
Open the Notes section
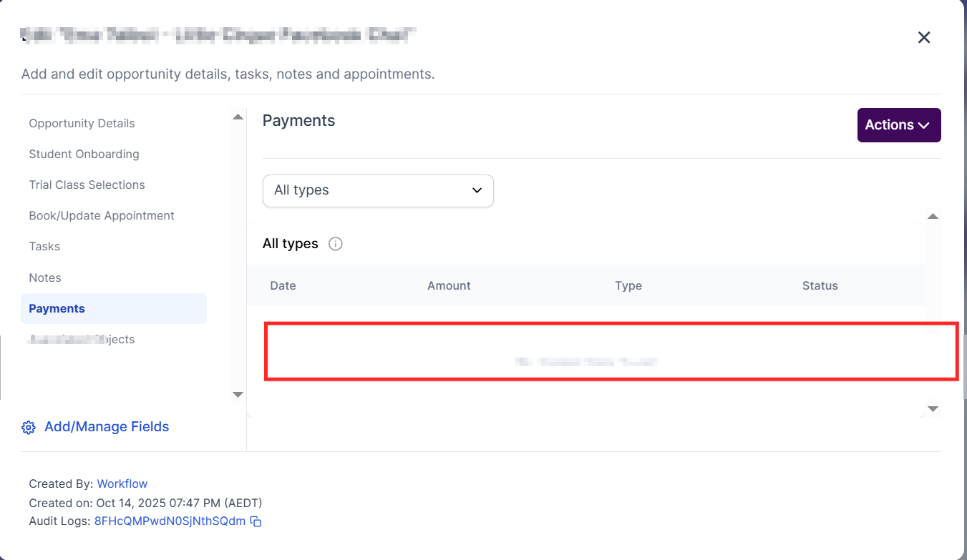(45, 277)
